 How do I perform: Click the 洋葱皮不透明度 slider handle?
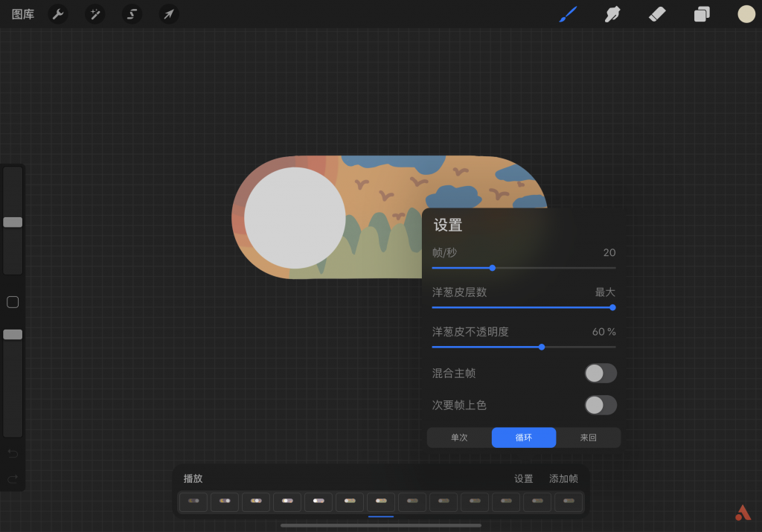point(542,347)
